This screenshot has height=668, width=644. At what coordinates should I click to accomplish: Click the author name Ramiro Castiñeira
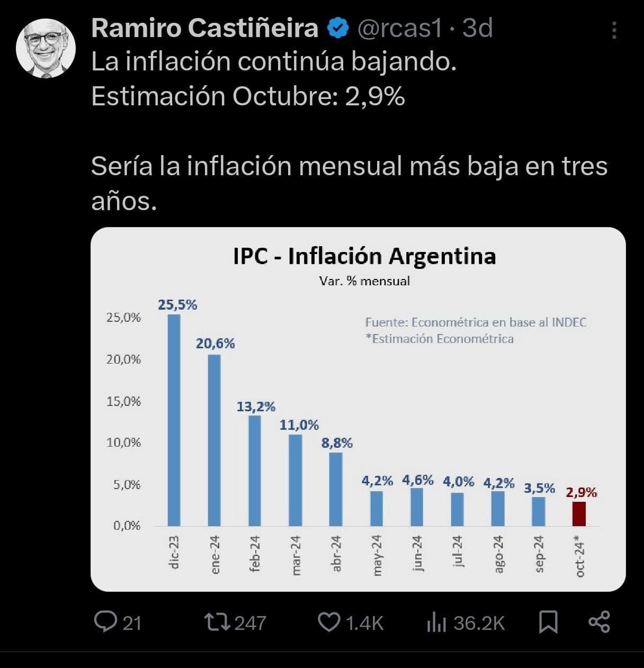[204, 28]
